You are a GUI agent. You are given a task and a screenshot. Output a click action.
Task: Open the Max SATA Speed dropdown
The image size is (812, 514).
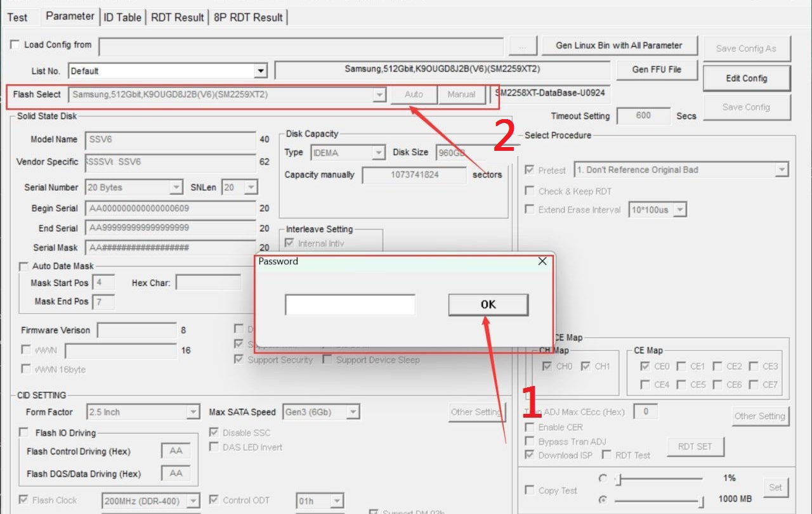[x=353, y=412]
